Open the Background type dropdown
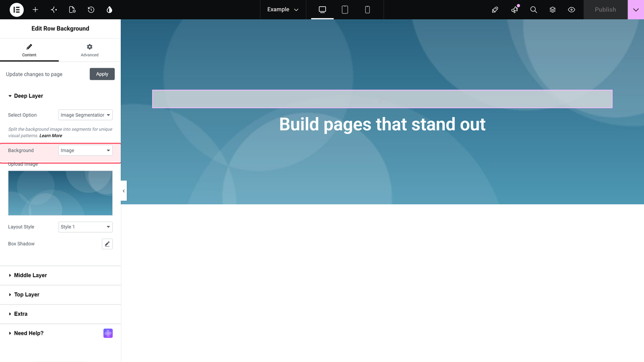644x362 pixels. pyautogui.click(x=85, y=151)
